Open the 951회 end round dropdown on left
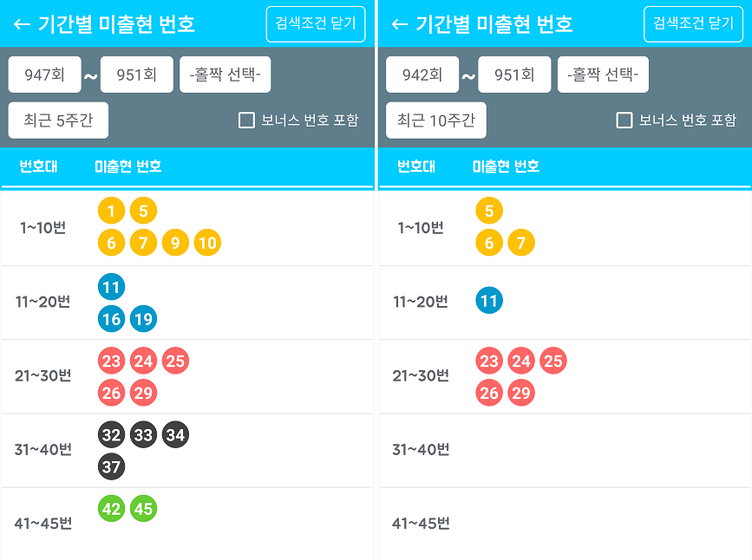The width and height of the screenshot is (752, 560). point(137,75)
